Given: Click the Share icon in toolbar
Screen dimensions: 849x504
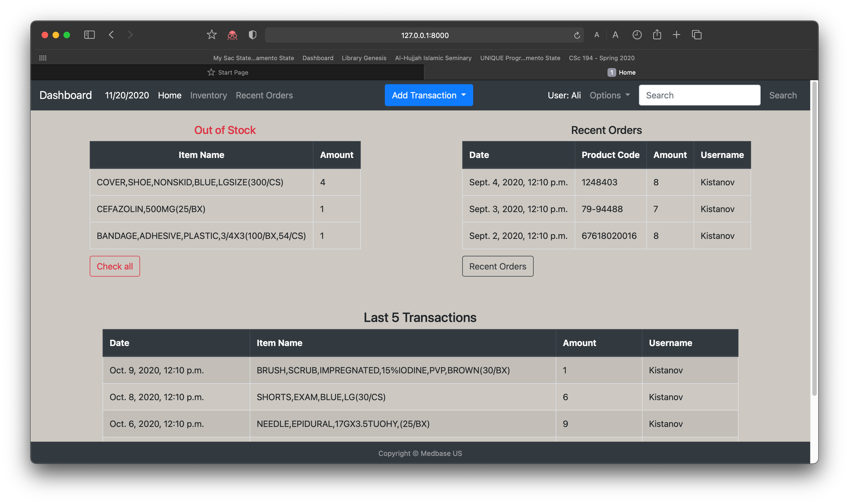Looking at the screenshot, I should (657, 35).
